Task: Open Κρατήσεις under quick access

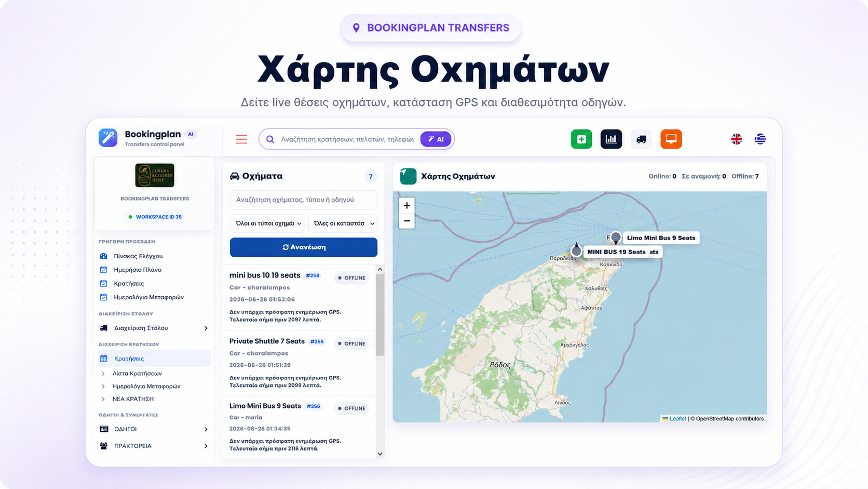Action: point(129,284)
